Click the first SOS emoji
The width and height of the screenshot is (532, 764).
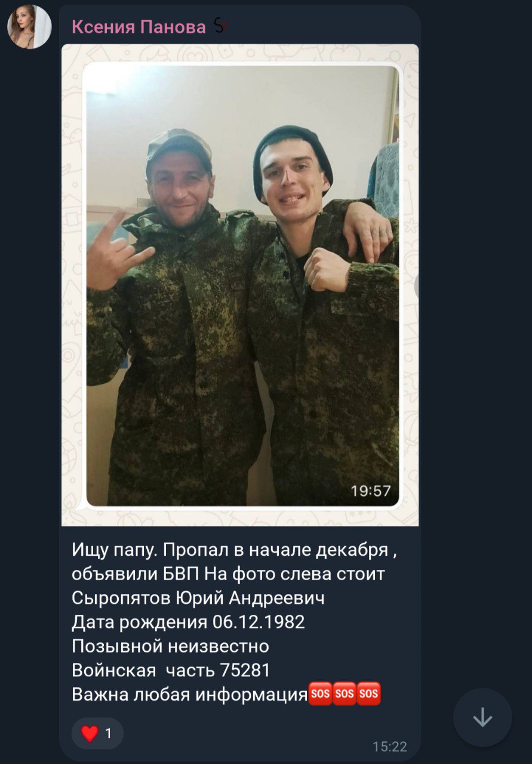(x=320, y=694)
